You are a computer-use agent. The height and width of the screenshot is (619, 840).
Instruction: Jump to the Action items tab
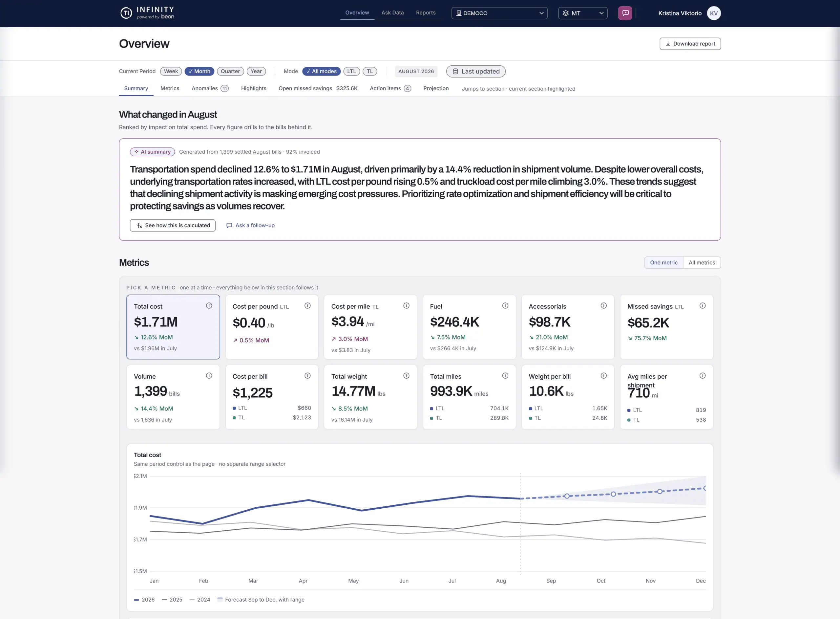(390, 88)
